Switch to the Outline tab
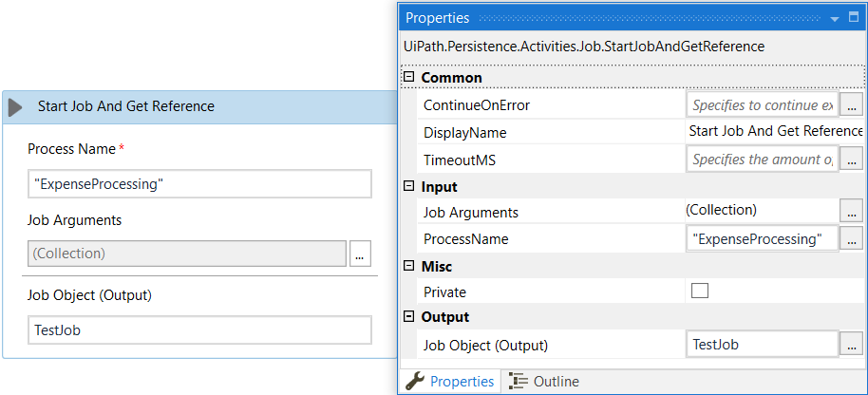Image resolution: width=868 pixels, height=395 pixels. [x=545, y=382]
